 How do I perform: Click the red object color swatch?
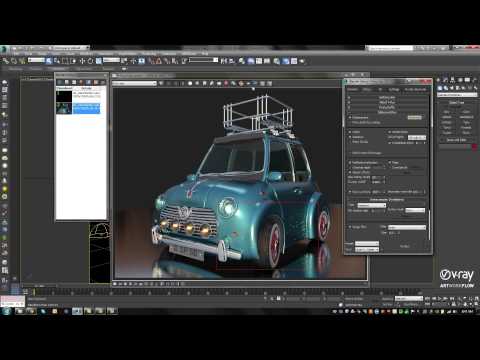[x=474, y=147]
